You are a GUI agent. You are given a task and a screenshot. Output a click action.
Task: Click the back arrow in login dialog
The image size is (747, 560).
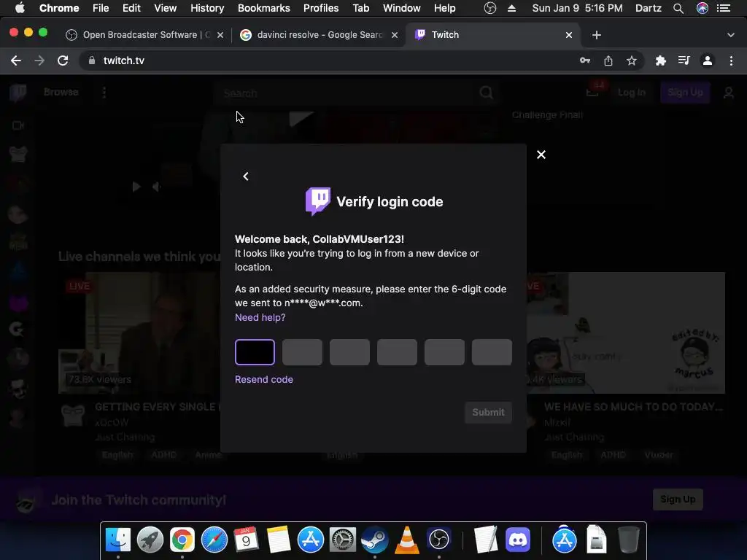point(245,176)
